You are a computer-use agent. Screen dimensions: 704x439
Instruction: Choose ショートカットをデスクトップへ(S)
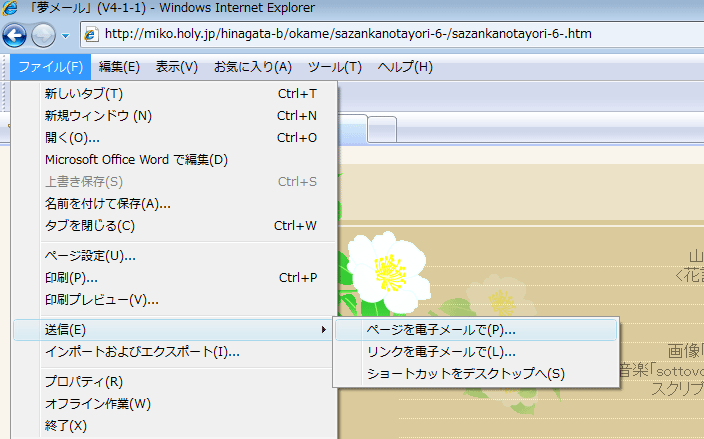tap(466, 374)
